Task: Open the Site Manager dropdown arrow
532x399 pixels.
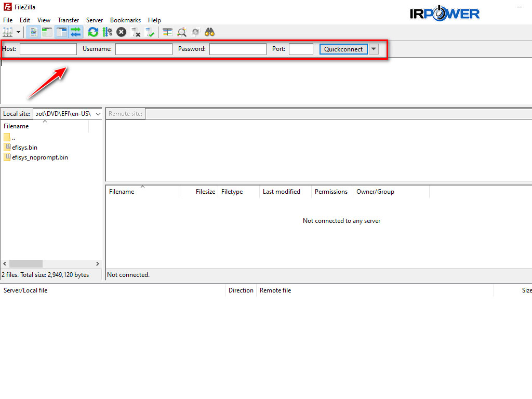Action: coord(18,32)
